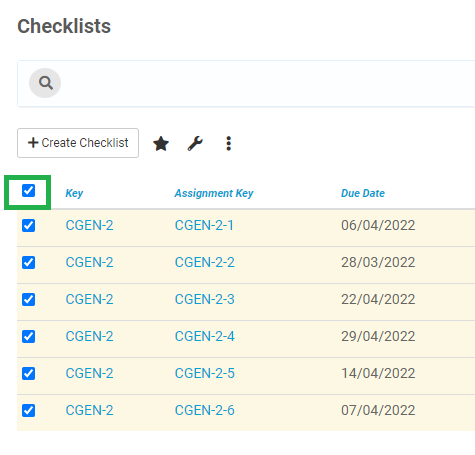Open CGEN-2 key in the 29/04/2022 row
The height and width of the screenshot is (455, 475).
(89, 337)
